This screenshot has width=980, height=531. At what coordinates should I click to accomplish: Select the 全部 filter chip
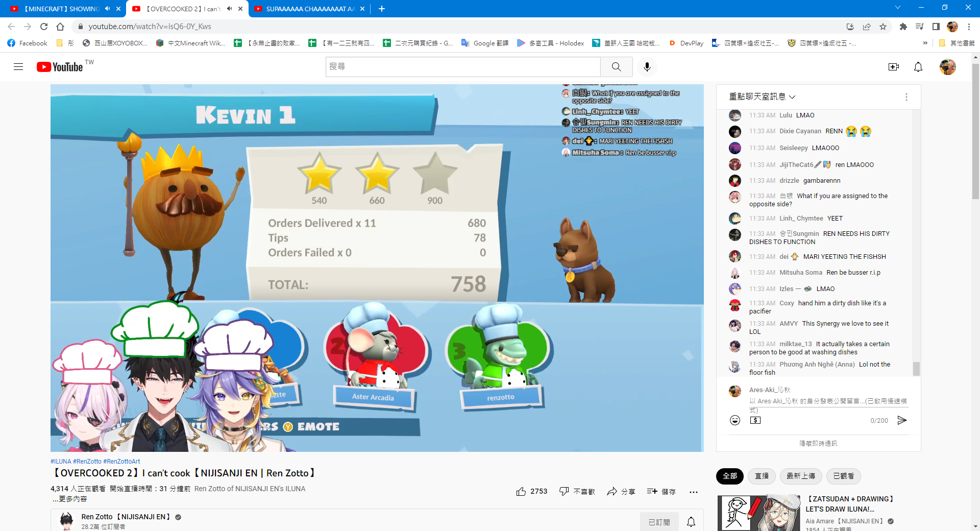[730, 476]
